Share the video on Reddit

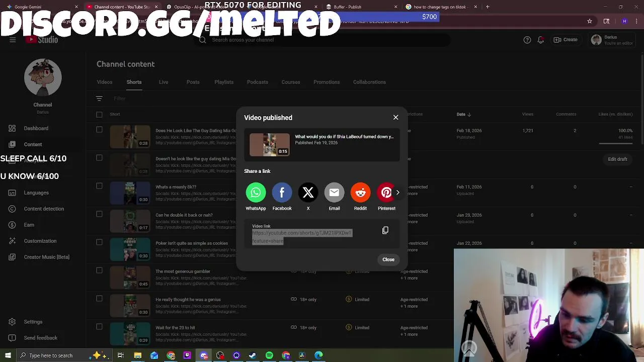point(360,193)
